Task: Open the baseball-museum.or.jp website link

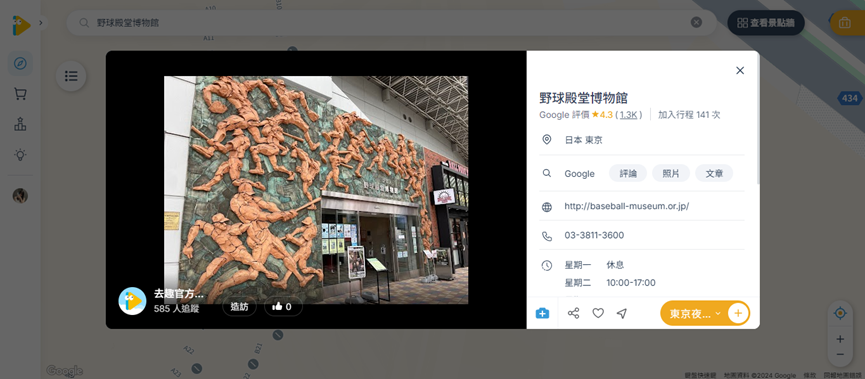Action: tap(627, 206)
